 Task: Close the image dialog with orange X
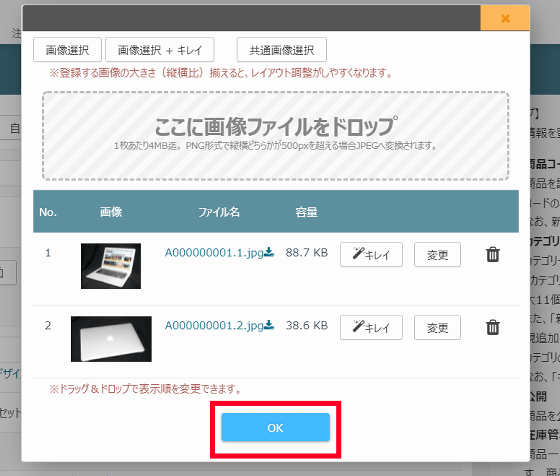coord(505,18)
